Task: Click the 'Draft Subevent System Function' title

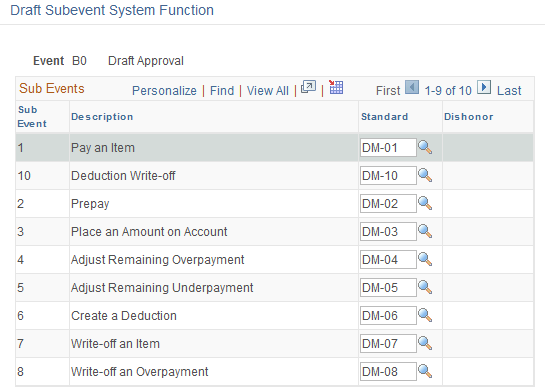Action: click(x=112, y=10)
